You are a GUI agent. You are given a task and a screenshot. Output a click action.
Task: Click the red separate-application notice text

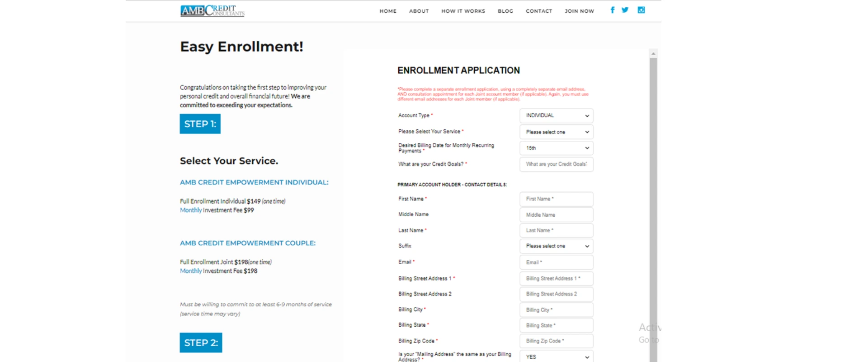click(493, 94)
